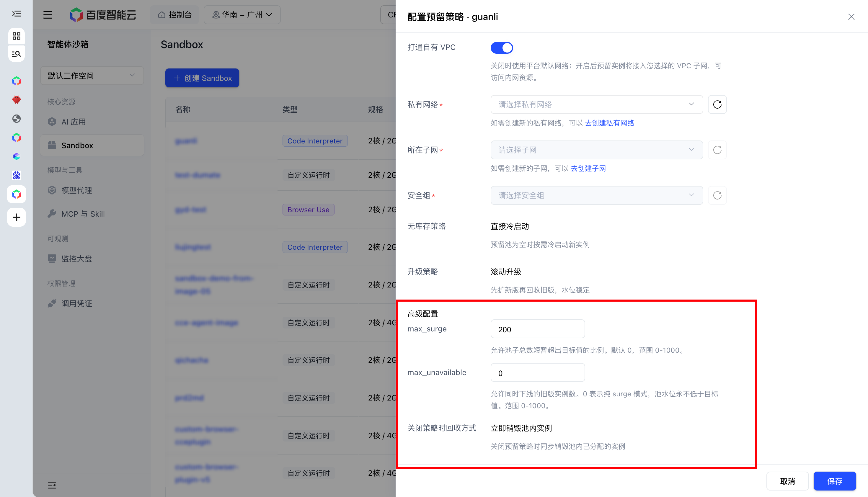Screen dimensions: 868x497
Task: Focus the max_unavailable input field
Action: pos(537,373)
